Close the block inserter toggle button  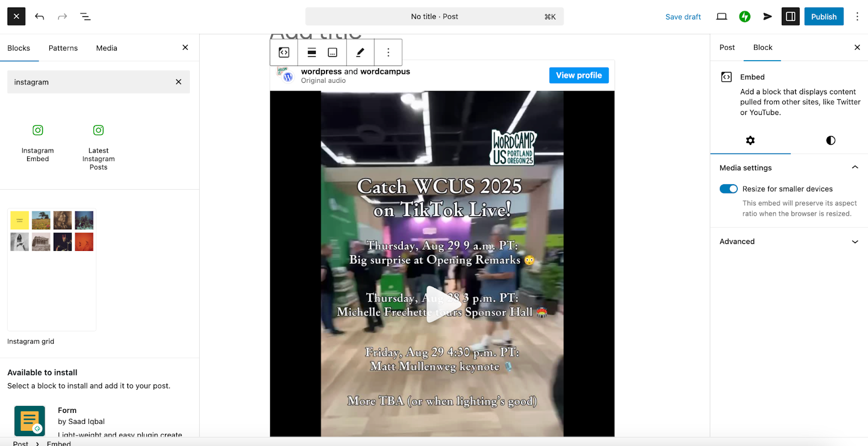pos(16,16)
